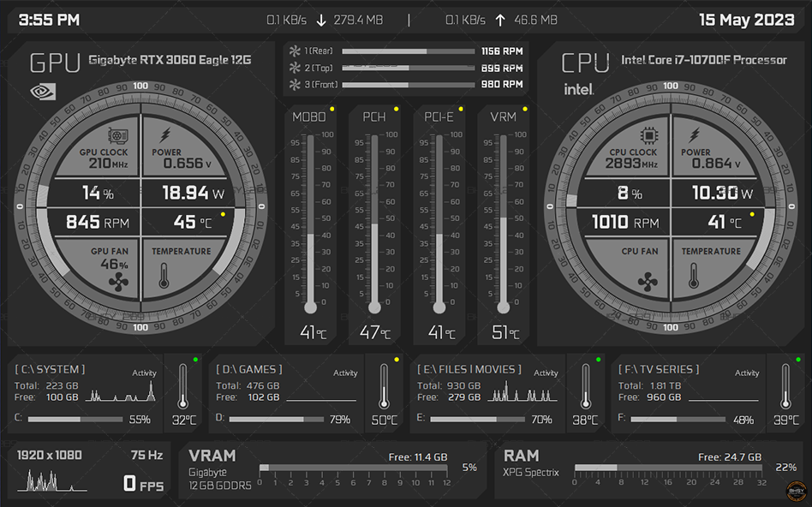The image size is (812, 507).
Task: Click the yellow status dot beside PCI-E
Action: pyautogui.click(x=460, y=110)
